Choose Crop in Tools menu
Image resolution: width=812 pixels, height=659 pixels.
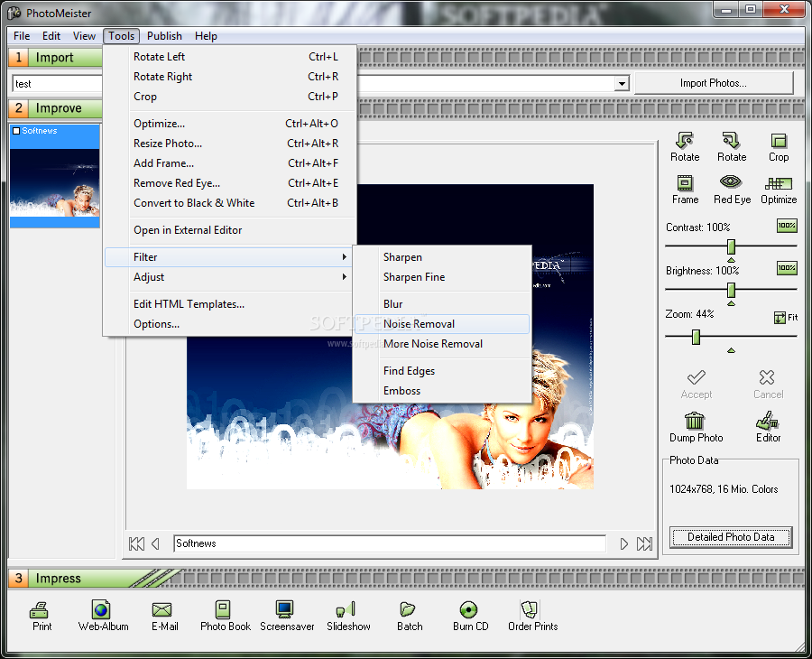pyautogui.click(x=228, y=97)
